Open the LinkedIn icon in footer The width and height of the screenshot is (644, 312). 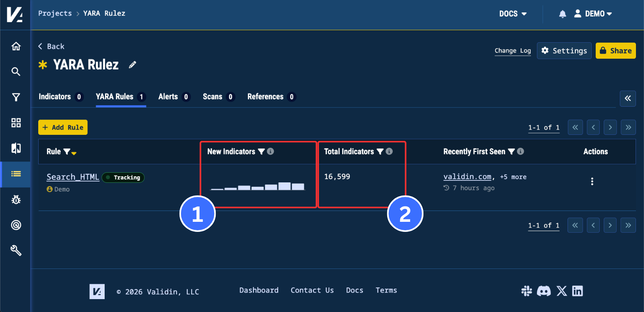click(x=578, y=291)
